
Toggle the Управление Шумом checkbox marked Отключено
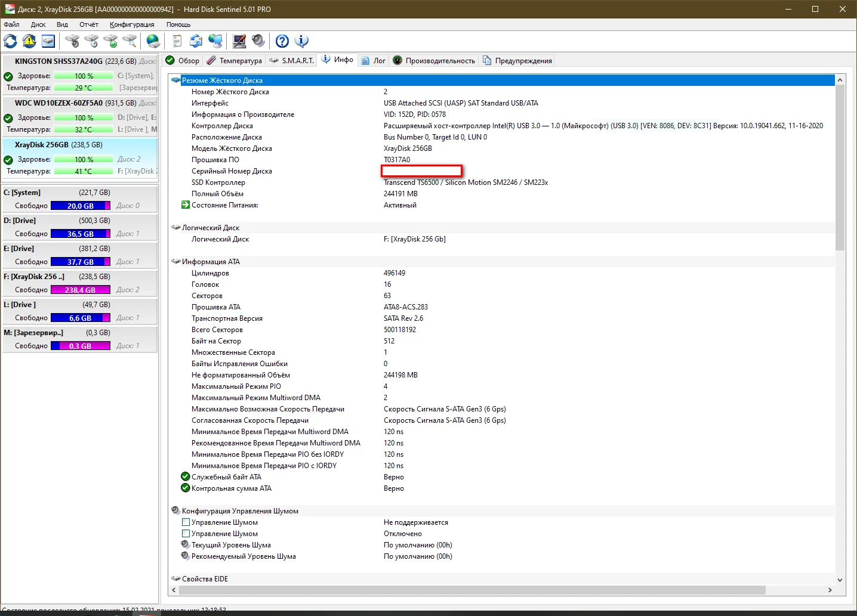186,534
